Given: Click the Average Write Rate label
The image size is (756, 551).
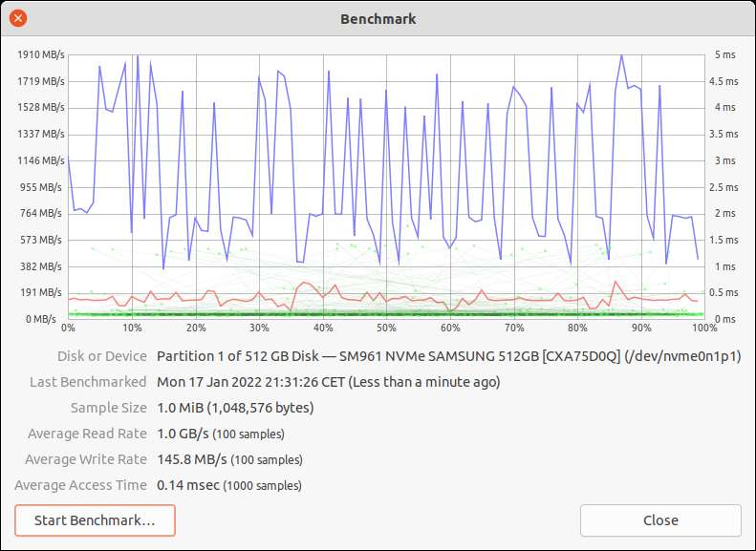Looking at the screenshot, I should pyautogui.click(x=86, y=459).
